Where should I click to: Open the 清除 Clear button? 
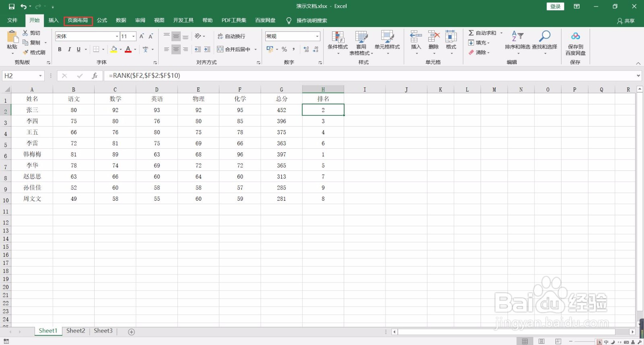(479, 52)
